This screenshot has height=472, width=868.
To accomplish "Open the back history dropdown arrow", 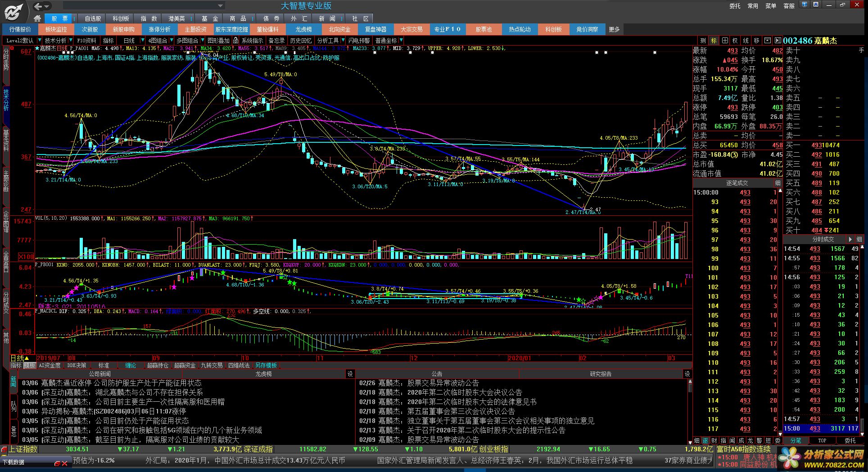I will coord(47,6).
